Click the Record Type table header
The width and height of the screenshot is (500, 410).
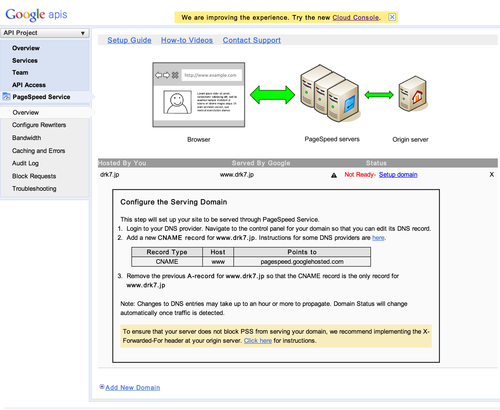point(167,252)
